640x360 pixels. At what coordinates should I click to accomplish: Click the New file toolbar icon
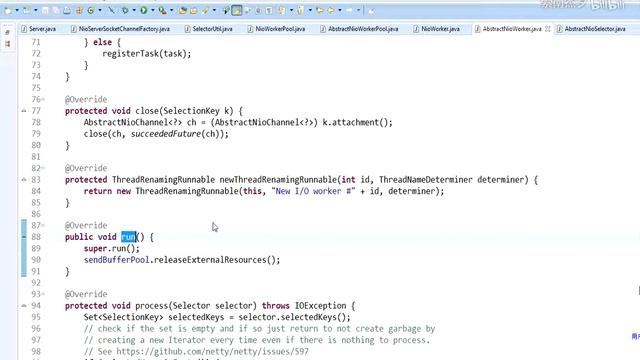tap(7, 11)
